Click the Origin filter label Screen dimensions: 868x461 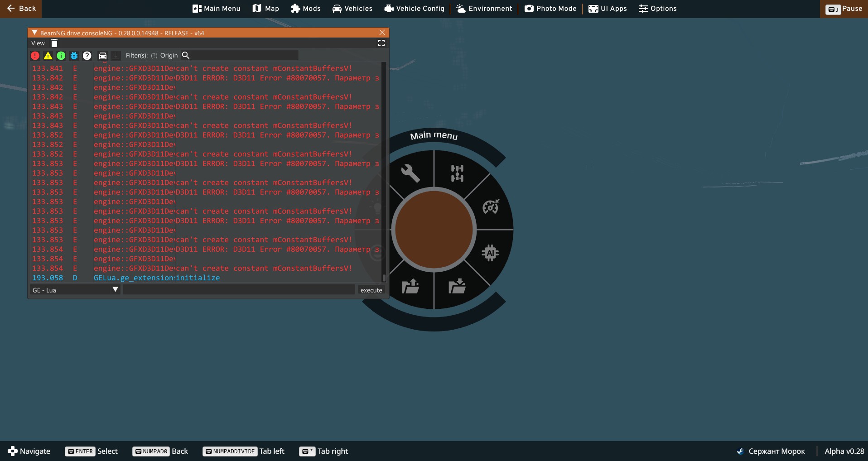tap(169, 55)
